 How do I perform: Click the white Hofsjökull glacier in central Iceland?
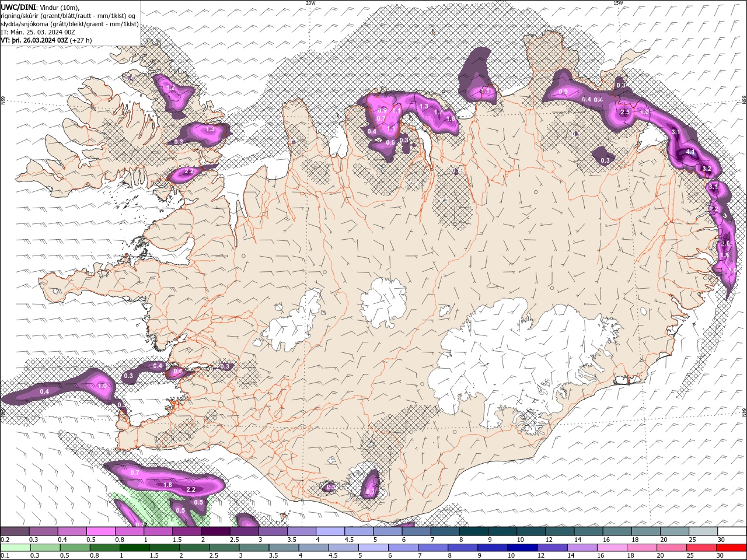click(383, 302)
